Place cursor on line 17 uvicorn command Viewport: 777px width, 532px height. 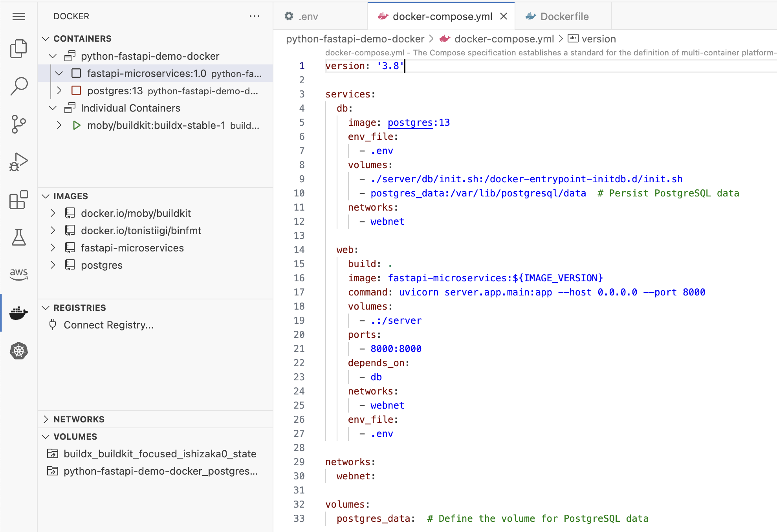pyautogui.click(x=552, y=292)
